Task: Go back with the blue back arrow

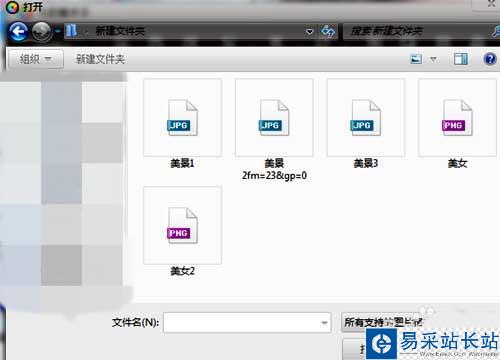Action: pos(18,32)
